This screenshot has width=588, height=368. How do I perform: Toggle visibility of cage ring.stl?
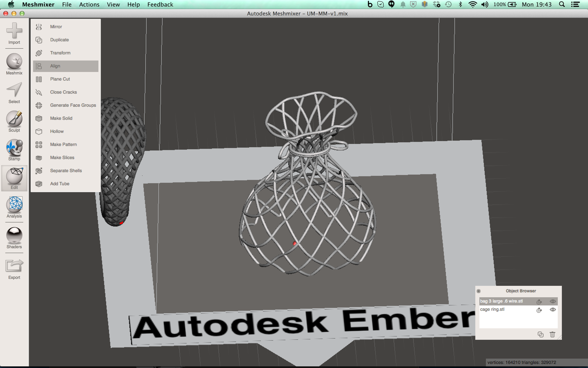click(553, 310)
